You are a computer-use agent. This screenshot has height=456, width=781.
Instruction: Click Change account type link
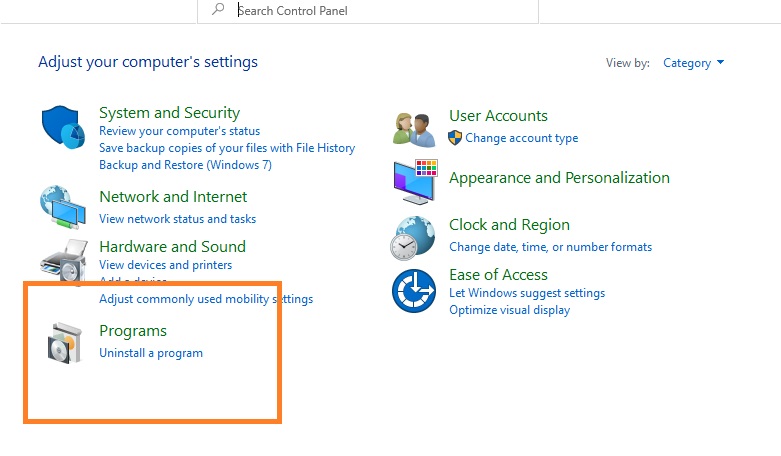[x=521, y=138]
